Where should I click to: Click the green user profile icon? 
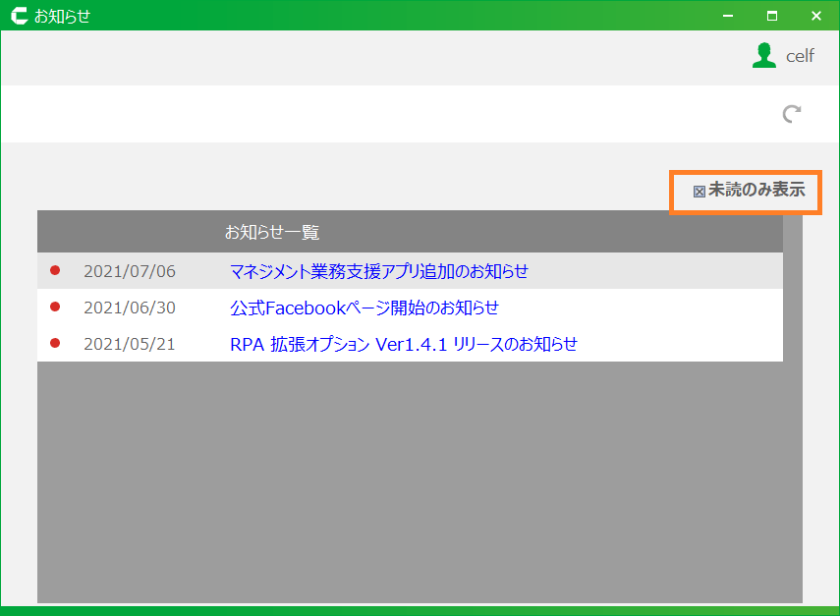[763, 56]
